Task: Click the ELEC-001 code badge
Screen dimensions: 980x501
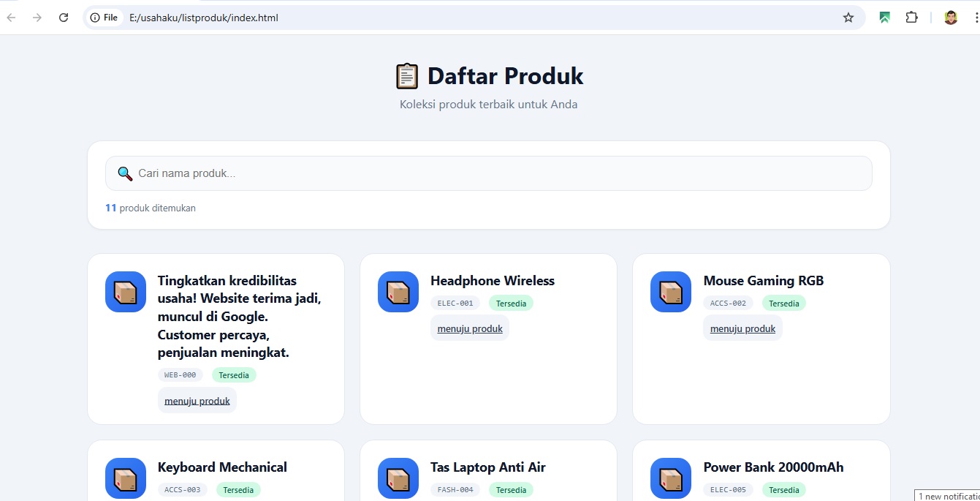Action: click(455, 303)
